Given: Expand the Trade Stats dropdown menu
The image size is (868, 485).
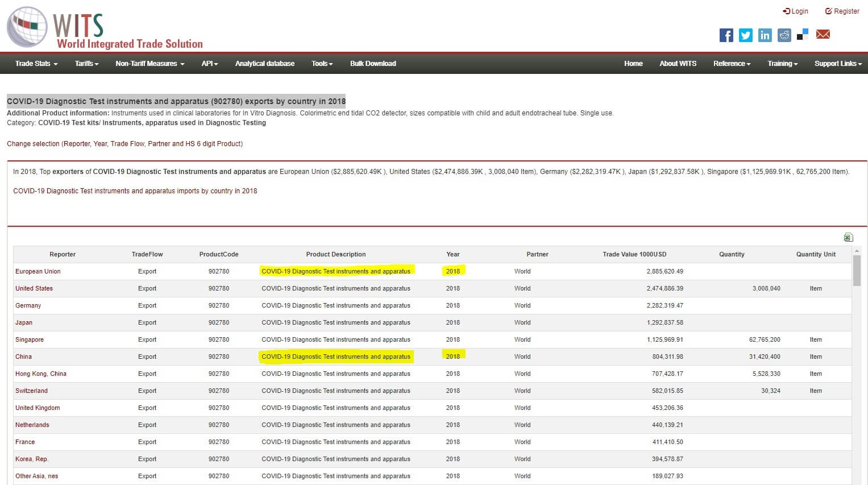Looking at the screenshot, I should (x=36, y=64).
